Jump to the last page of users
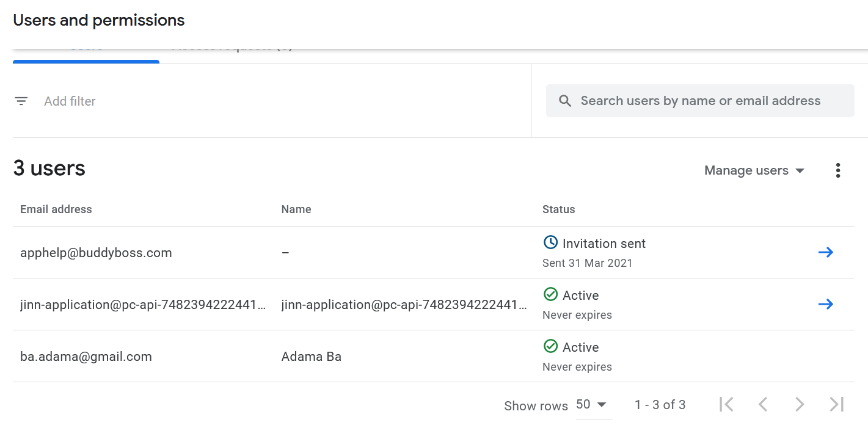 tap(836, 404)
